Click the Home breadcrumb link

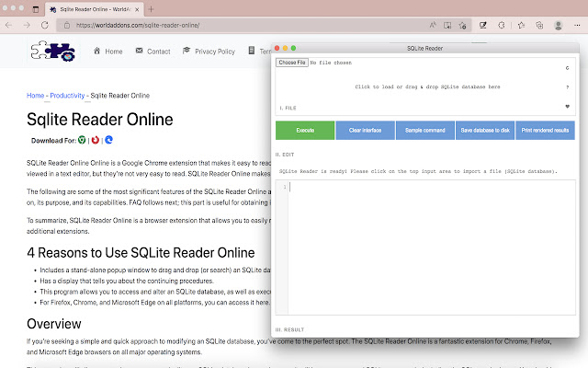35,96
